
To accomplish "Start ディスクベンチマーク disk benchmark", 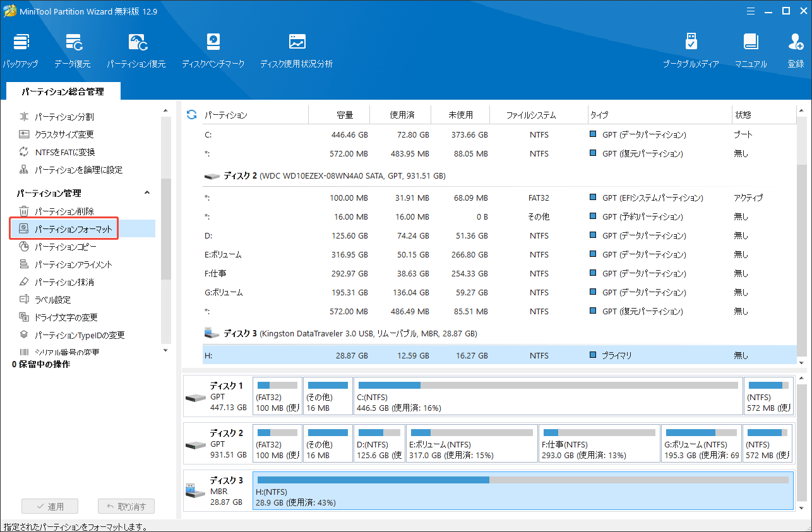I will (x=213, y=50).
